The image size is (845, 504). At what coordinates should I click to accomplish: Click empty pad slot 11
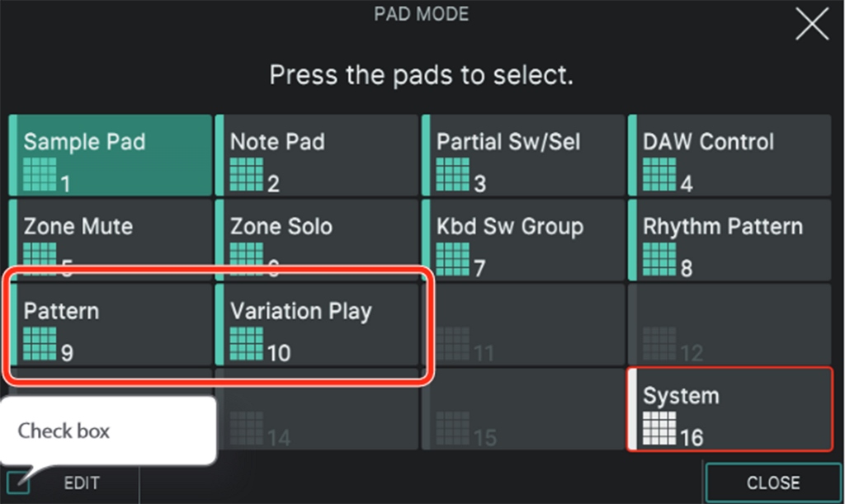click(x=523, y=325)
